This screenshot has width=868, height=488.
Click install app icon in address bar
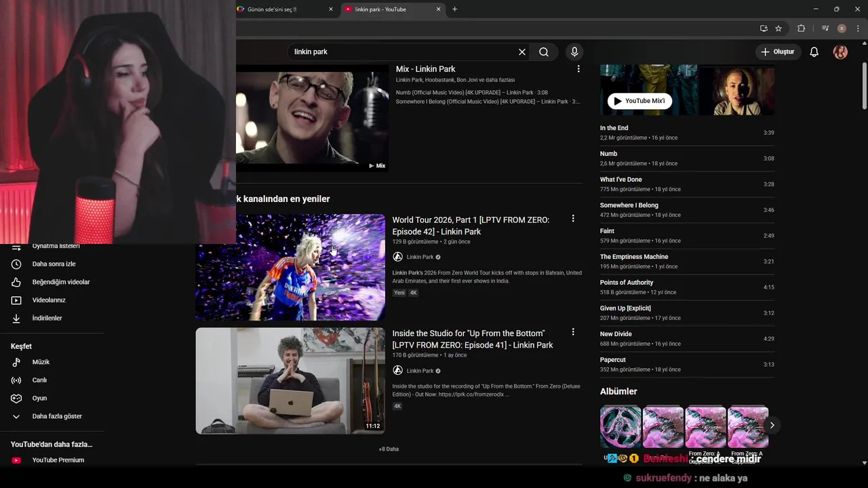[x=764, y=28]
